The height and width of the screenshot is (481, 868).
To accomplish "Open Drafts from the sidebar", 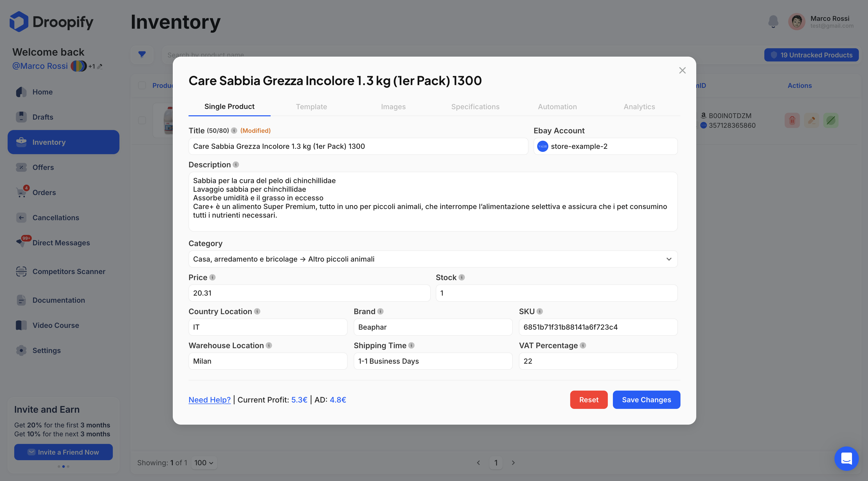I will tap(42, 117).
